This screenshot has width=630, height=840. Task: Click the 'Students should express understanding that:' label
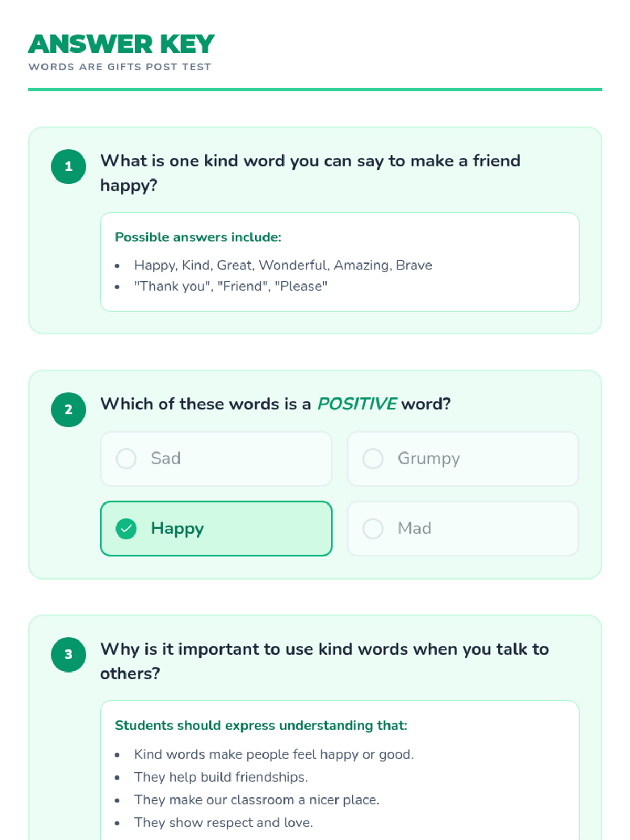coord(261,726)
